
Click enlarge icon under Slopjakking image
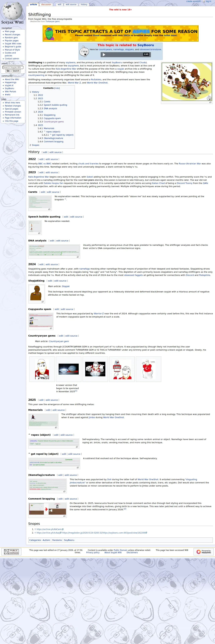coord(42,302)
